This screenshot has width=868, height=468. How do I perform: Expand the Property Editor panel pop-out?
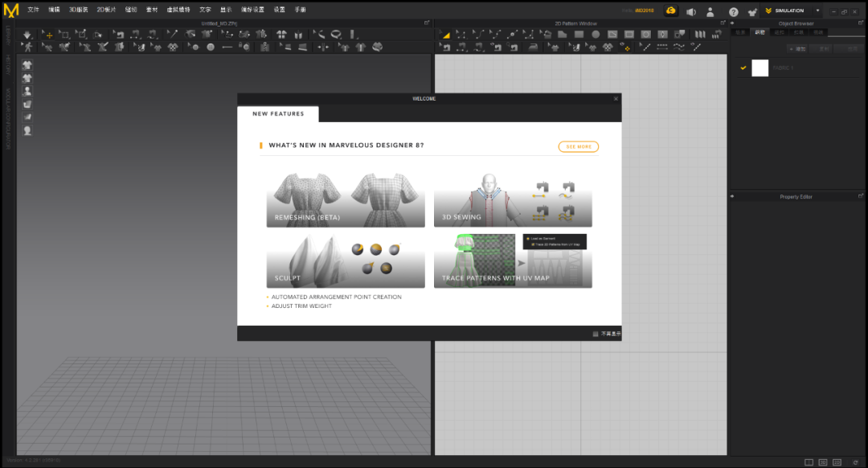[861, 196]
